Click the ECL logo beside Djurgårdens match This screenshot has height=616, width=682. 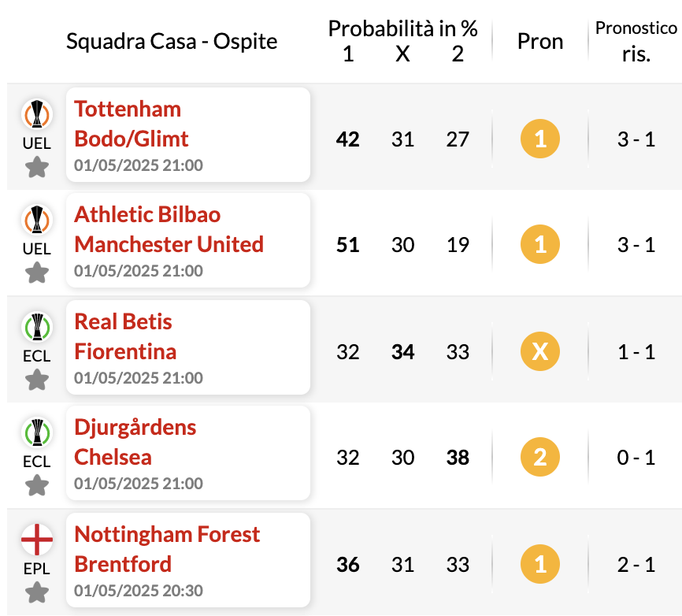(37, 432)
